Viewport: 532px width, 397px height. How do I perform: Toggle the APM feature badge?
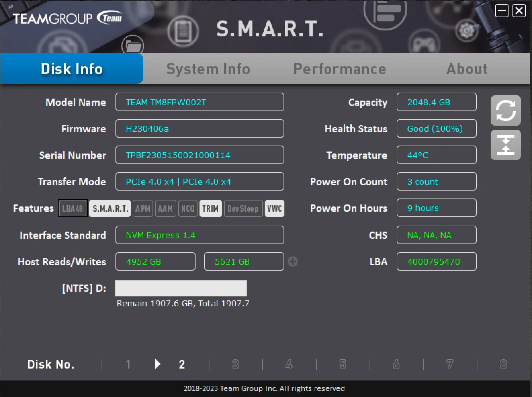143,208
